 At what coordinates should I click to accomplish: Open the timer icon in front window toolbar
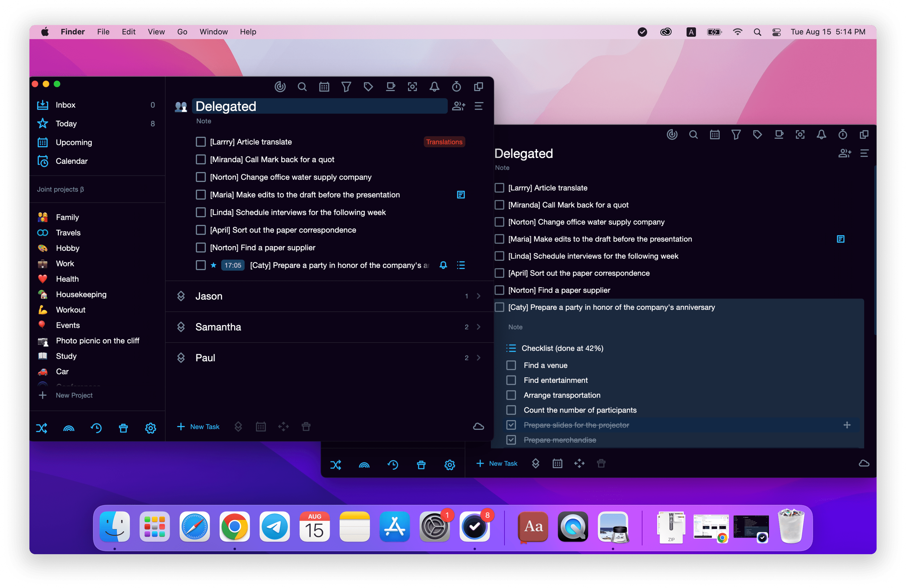point(457,87)
